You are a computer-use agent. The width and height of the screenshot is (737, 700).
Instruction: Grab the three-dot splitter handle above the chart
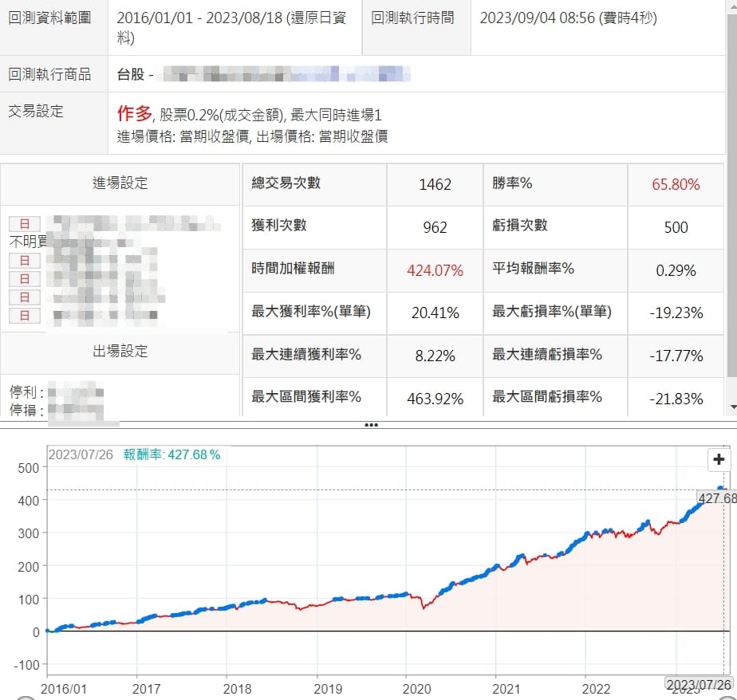point(370,425)
